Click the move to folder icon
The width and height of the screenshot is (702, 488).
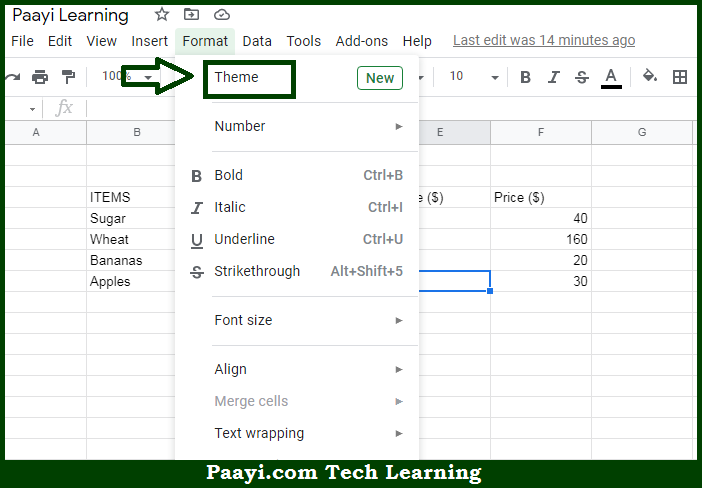pos(192,14)
